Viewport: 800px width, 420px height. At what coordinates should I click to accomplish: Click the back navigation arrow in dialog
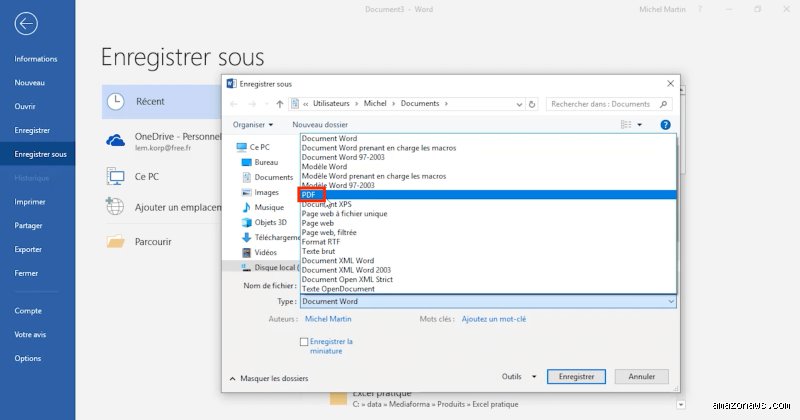[234, 104]
